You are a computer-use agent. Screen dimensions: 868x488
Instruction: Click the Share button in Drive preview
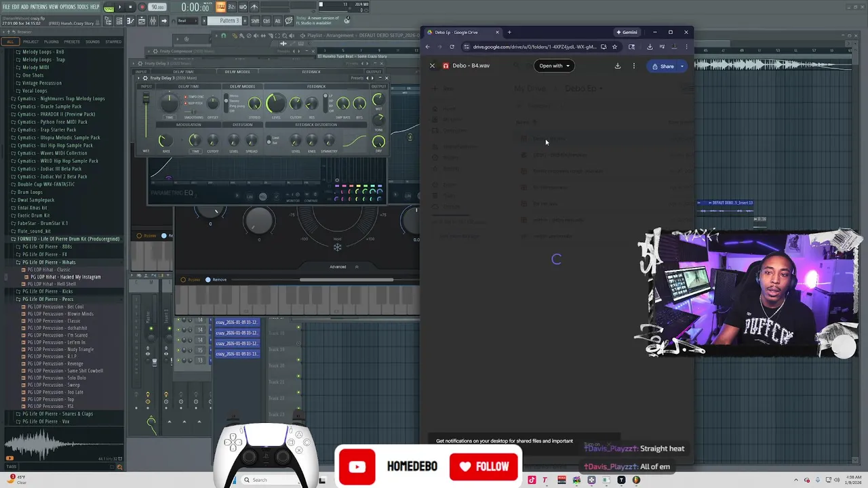663,66
